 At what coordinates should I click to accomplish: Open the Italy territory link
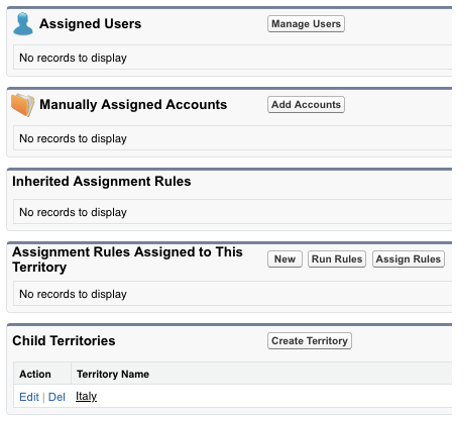(x=86, y=397)
